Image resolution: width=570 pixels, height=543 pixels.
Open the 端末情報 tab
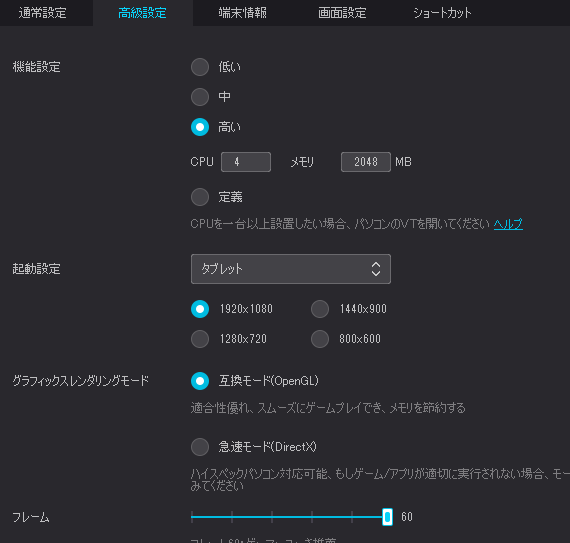click(x=242, y=13)
